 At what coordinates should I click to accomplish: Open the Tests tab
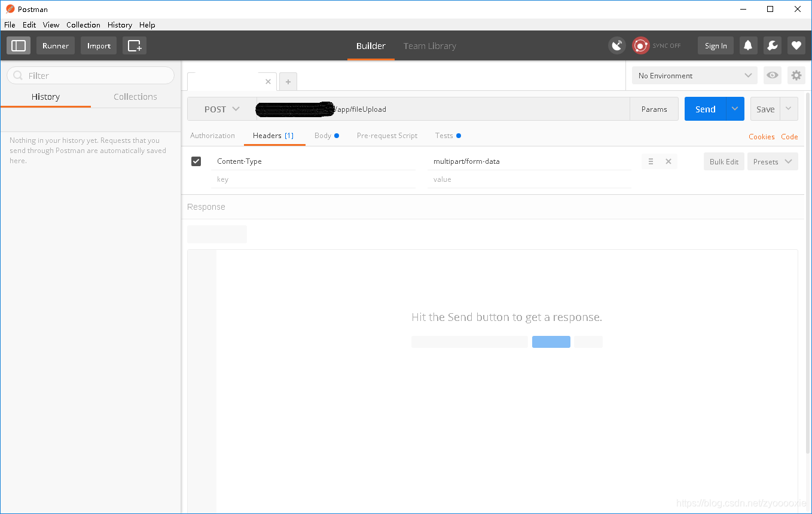point(448,136)
